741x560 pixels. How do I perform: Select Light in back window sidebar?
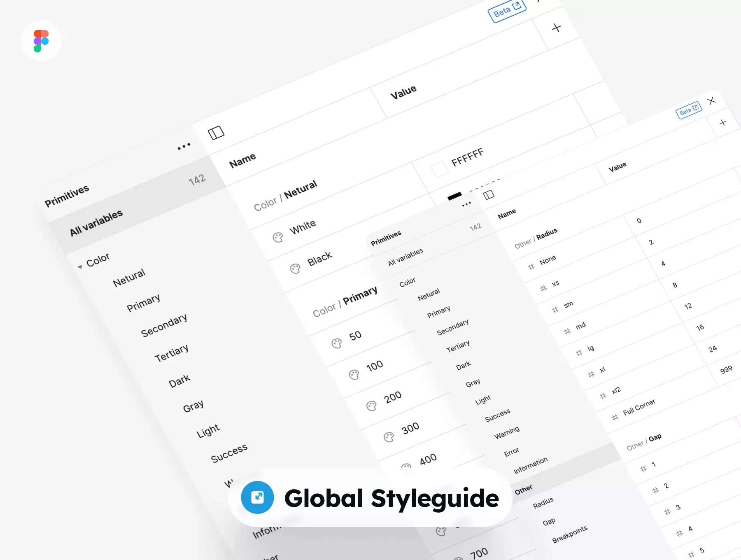pos(208,431)
